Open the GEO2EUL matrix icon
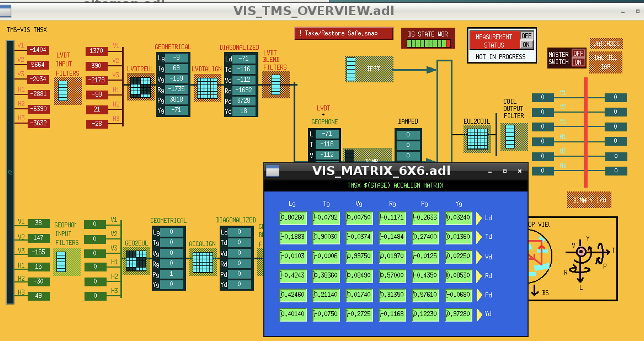The width and height of the screenshot is (644, 341). 136,260
